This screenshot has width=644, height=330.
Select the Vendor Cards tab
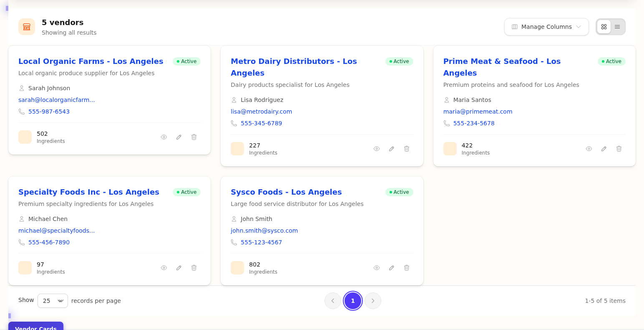pyautogui.click(x=36, y=327)
